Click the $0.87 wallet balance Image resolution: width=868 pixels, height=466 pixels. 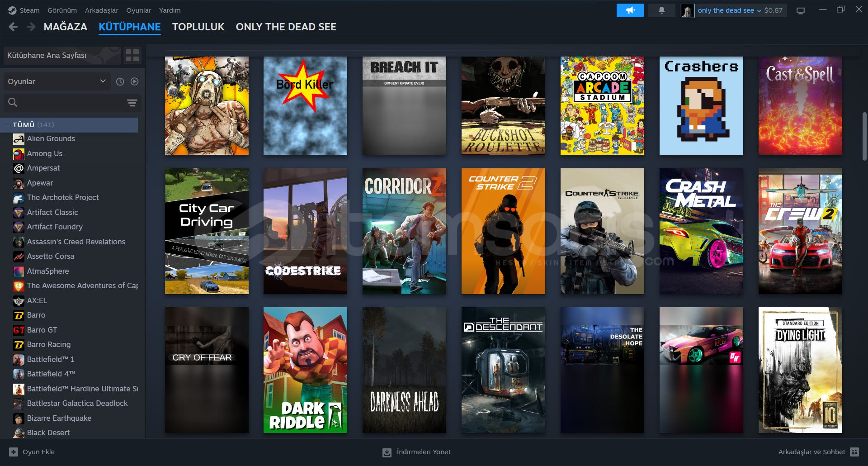[774, 10]
